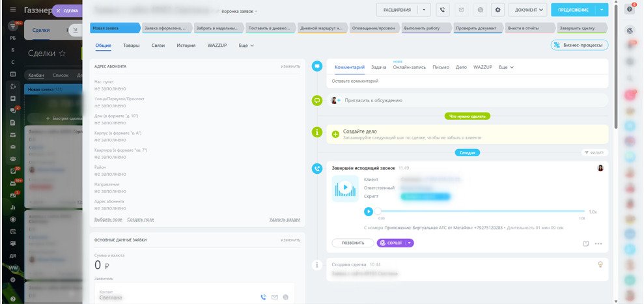Open the Документ dropdown
This screenshot has width=644, height=304.
click(x=528, y=10)
